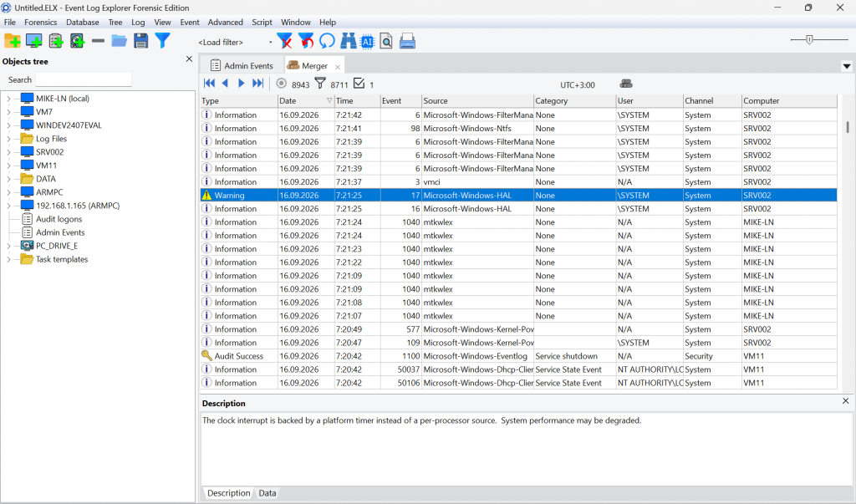
Task: Expand the VM7 tree node
Action: coord(8,112)
